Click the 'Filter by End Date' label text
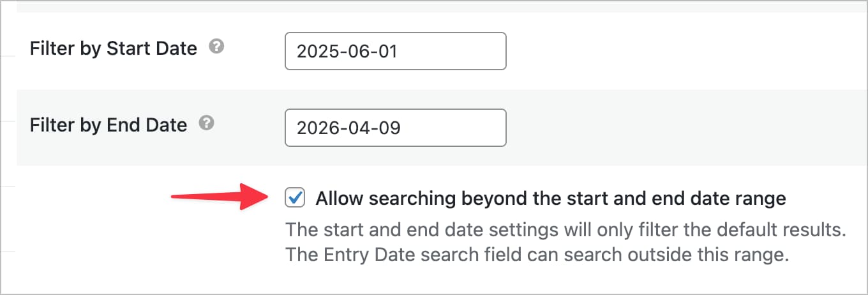 (x=108, y=125)
